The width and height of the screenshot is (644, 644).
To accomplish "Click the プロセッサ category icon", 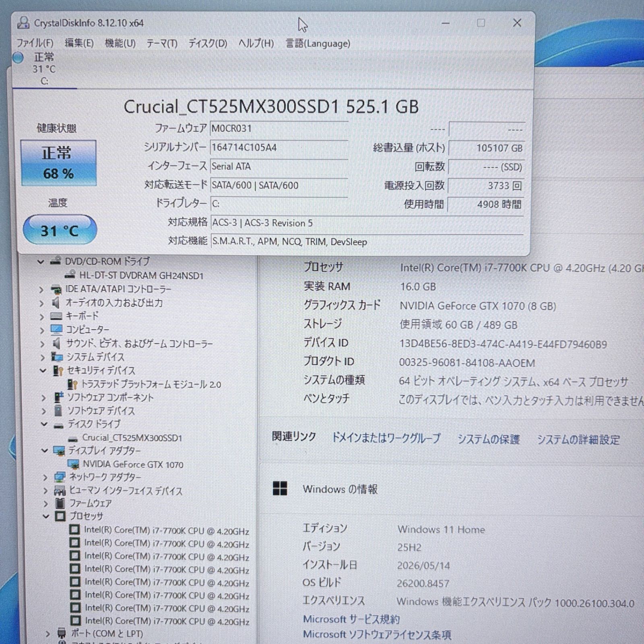I will [60, 516].
